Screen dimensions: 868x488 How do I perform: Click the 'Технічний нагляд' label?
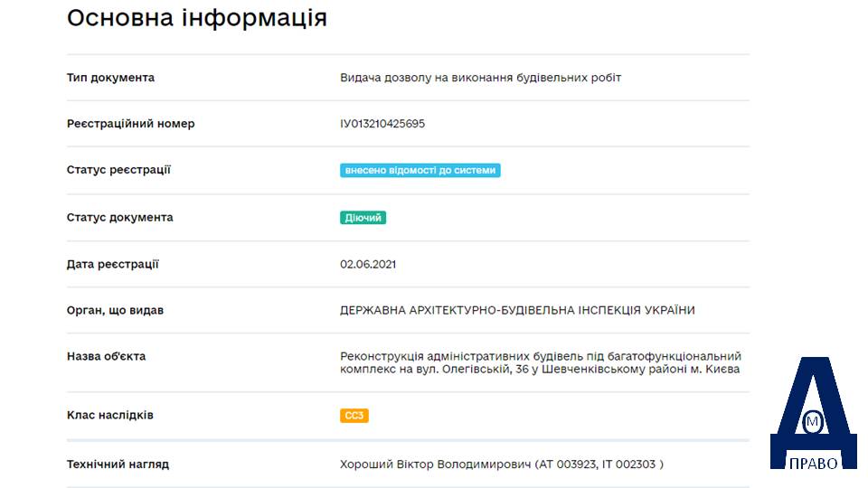(x=118, y=465)
